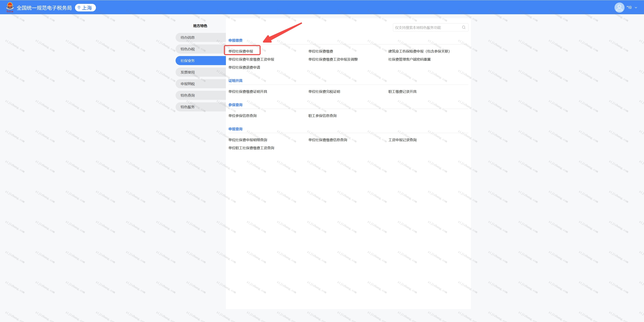This screenshot has height=322, width=644.
Task: Open 单位社保费缴费信息查询
Action: [328, 140]
